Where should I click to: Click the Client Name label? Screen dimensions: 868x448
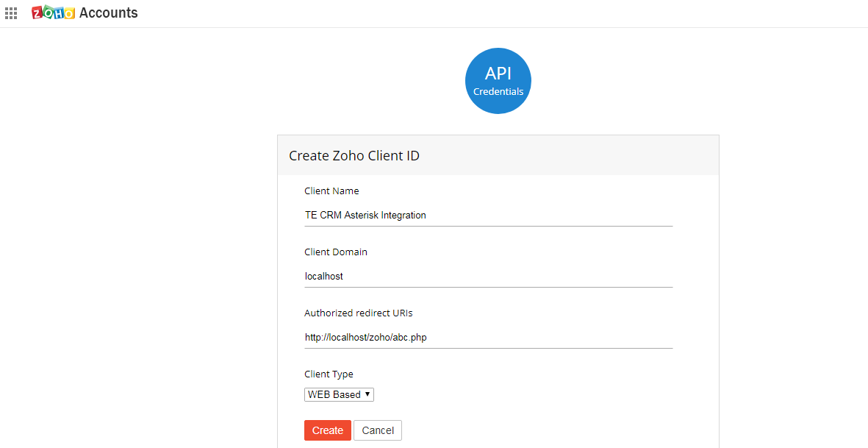point(331,191)
